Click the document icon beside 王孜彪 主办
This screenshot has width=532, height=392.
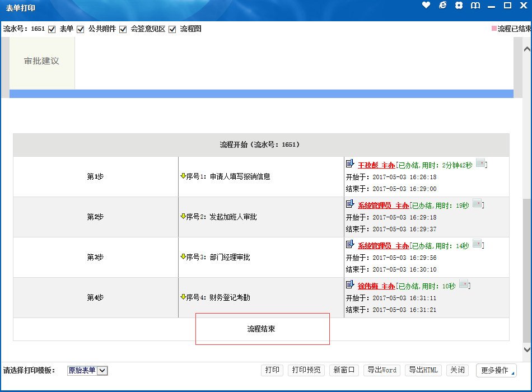[350, 164]
